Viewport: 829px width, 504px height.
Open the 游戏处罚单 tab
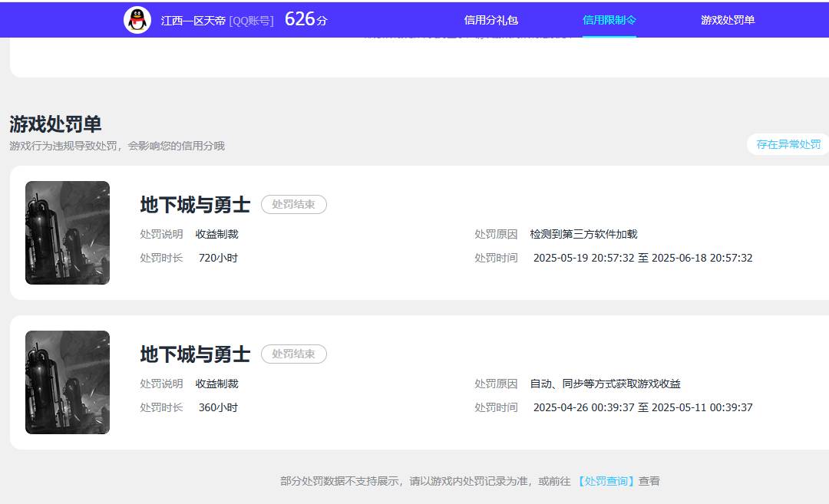tap(727, 19)
